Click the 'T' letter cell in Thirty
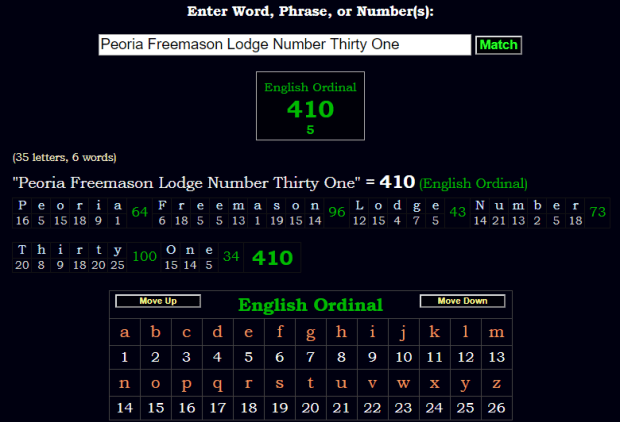Screen dimensions: 620x422 click(x=22, y=250)
